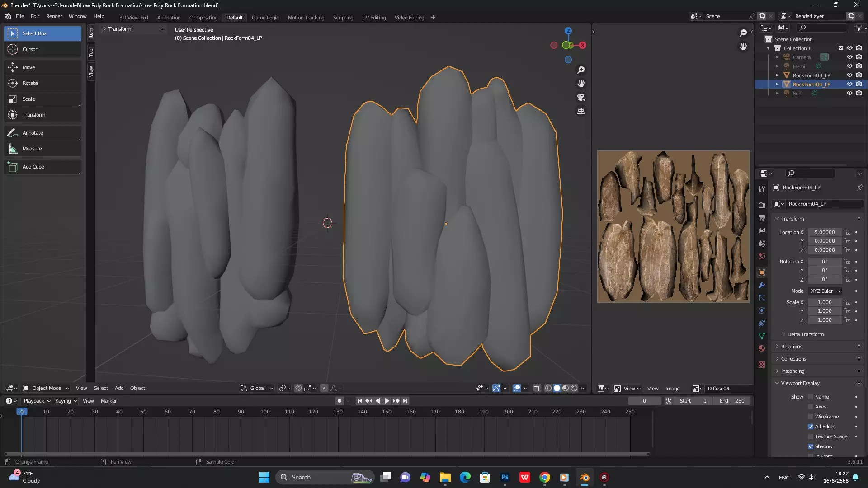Open the Global orientation dropdown
The width and height of the screenshot is (868, 488).
tap(257, 388)
